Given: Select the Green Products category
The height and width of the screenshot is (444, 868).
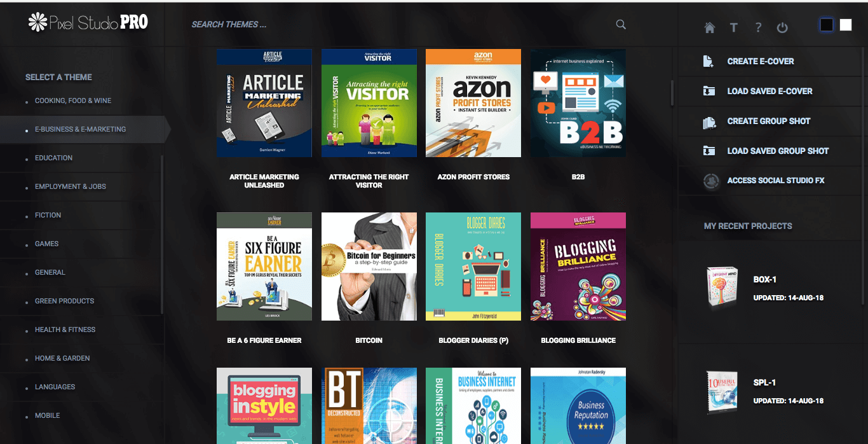Looking at the screenshot, I should pos(64,301).
